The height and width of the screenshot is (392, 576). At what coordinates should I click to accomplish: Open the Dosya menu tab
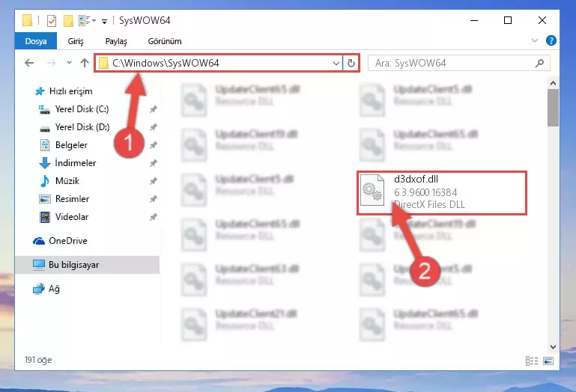36,41
